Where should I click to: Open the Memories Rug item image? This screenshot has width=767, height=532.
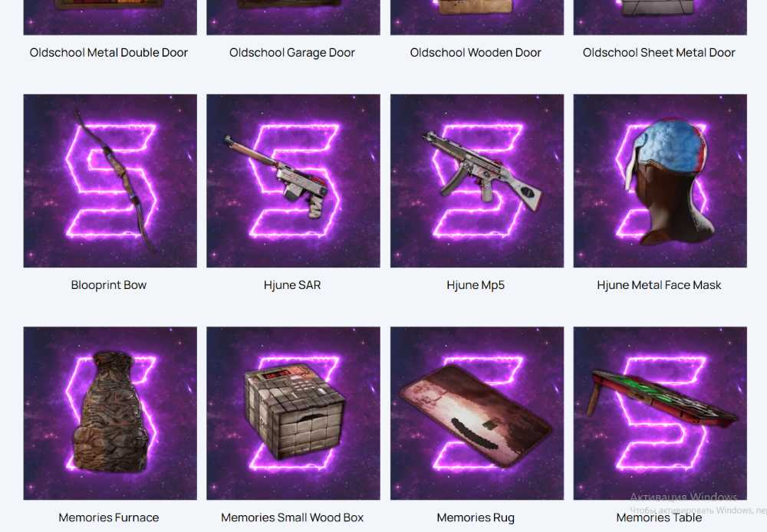[477, 413]
